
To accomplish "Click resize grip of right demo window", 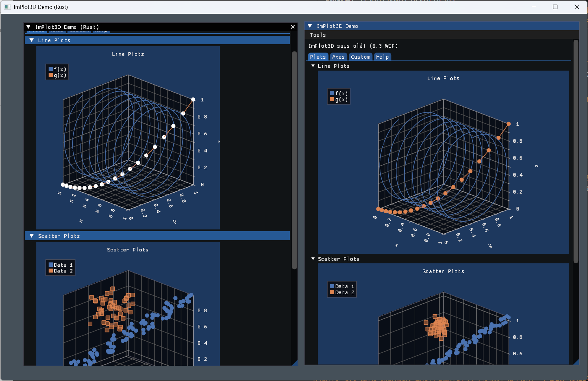I will pos(576,362).
